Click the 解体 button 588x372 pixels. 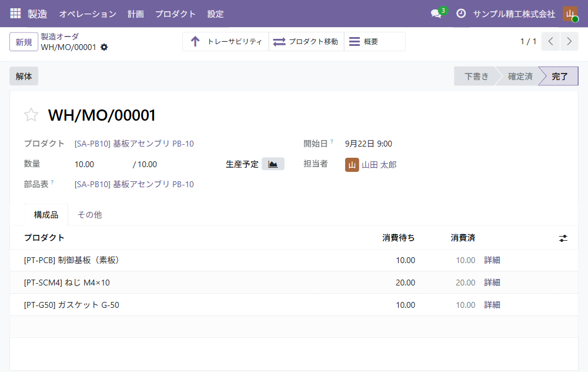click(x=24, y=76)
